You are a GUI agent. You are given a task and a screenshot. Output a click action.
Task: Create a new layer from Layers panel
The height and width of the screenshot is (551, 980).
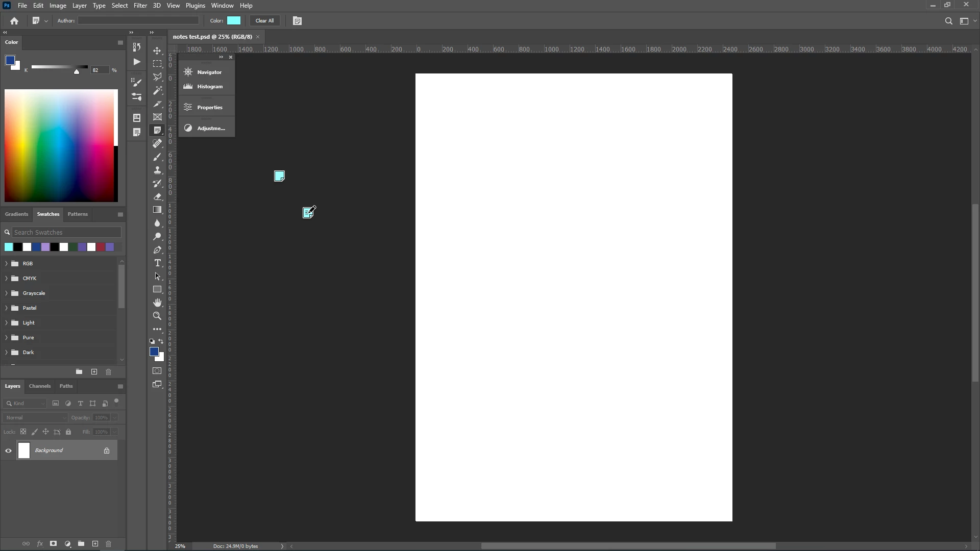point(95,544)
